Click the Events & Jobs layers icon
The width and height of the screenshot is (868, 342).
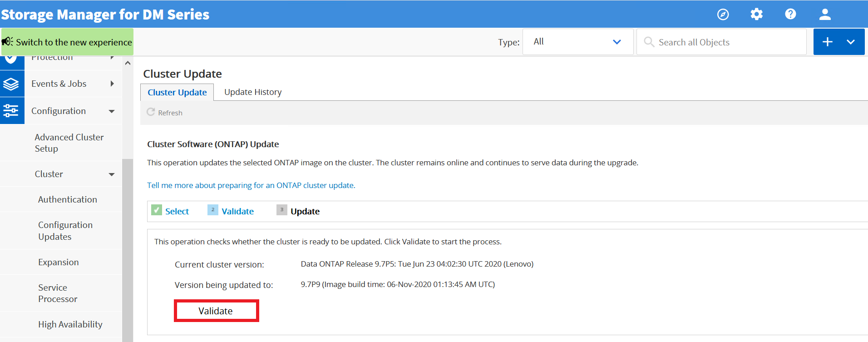click(11, 84)
